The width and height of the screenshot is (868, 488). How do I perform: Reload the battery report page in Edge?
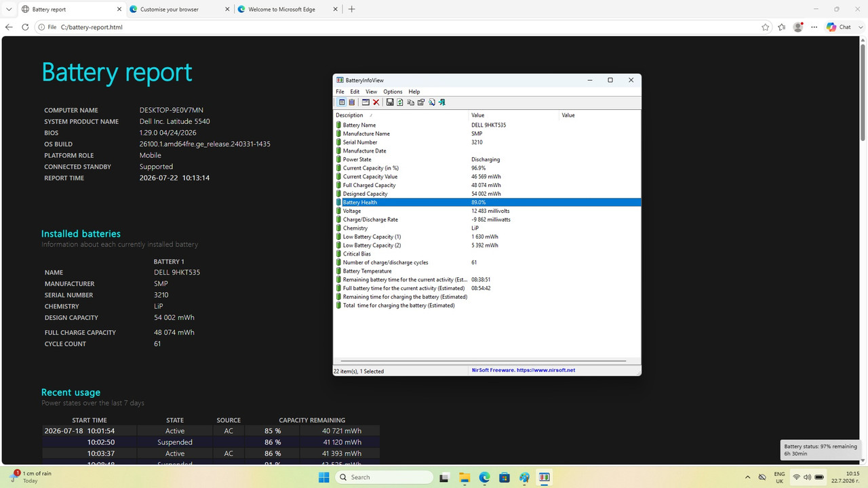coord(25,27)
